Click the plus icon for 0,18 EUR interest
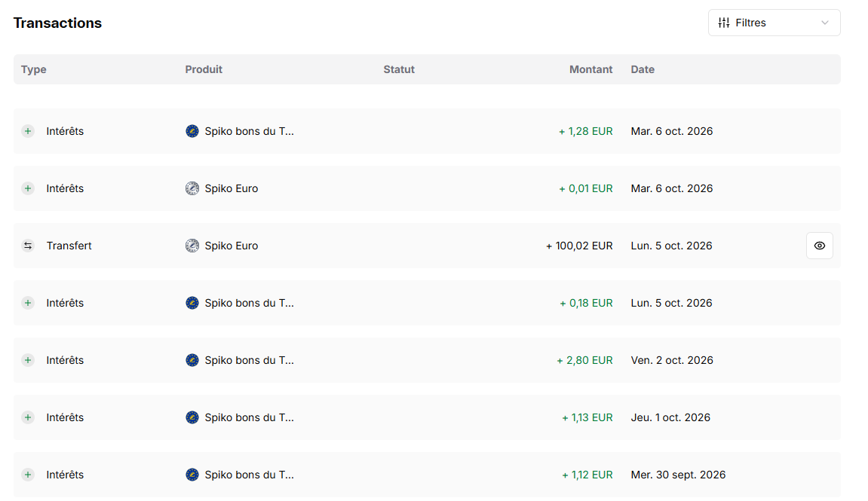The width and height of the screenshot is (868, 501). (x=28, y=303)
